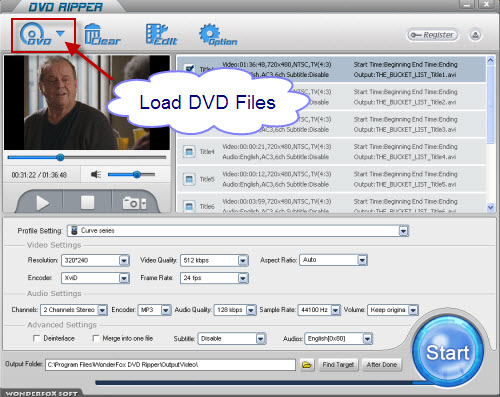Click the video preview thumbnail
The height and width of the screenshot is (397, 500).
pyautogui.click(x=87, y=102)
